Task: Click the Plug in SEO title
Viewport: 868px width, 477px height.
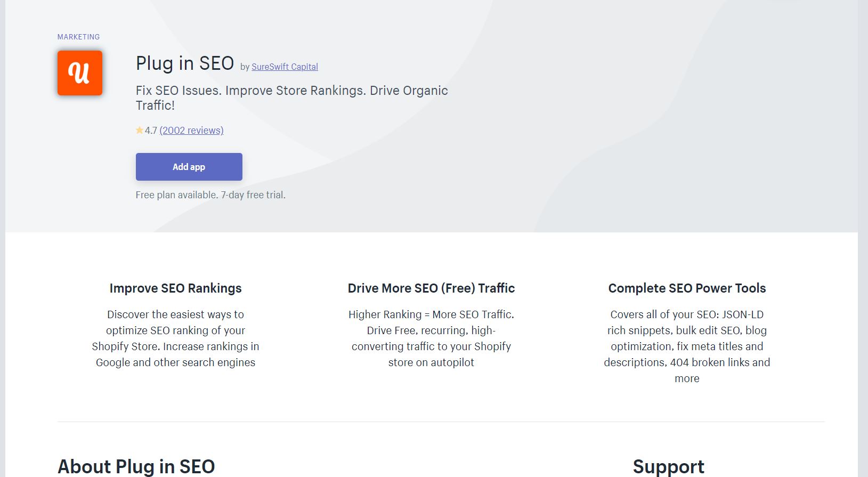Action: [x=185, y=63]
